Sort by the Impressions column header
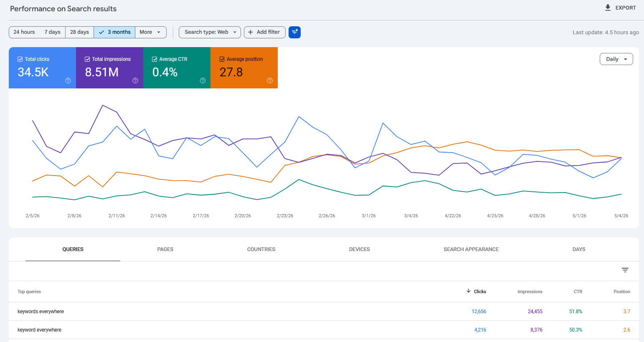644x342 pixels. pos(530,292)
